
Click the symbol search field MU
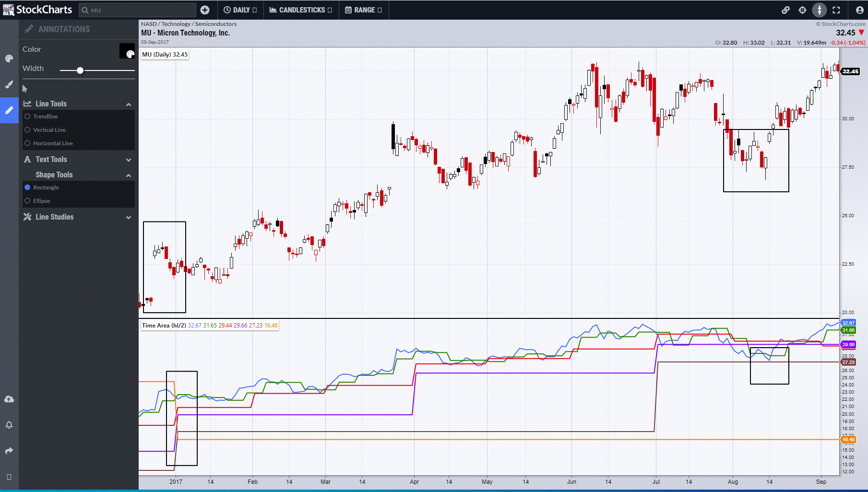click(137, 10)
